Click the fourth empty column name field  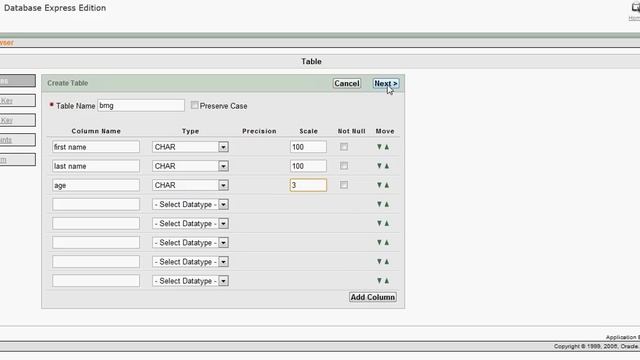(96, 204)
